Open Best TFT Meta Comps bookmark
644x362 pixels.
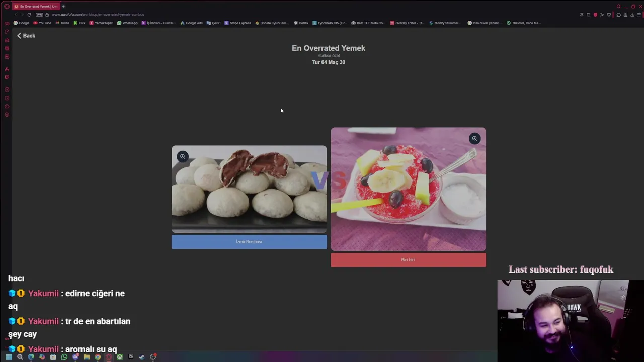tap(368, 23)
